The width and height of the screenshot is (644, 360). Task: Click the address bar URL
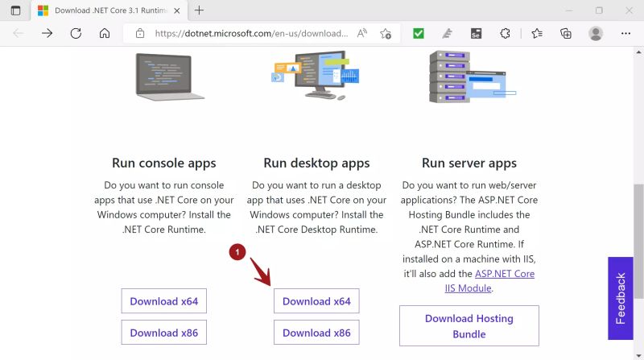pos(251,33)
